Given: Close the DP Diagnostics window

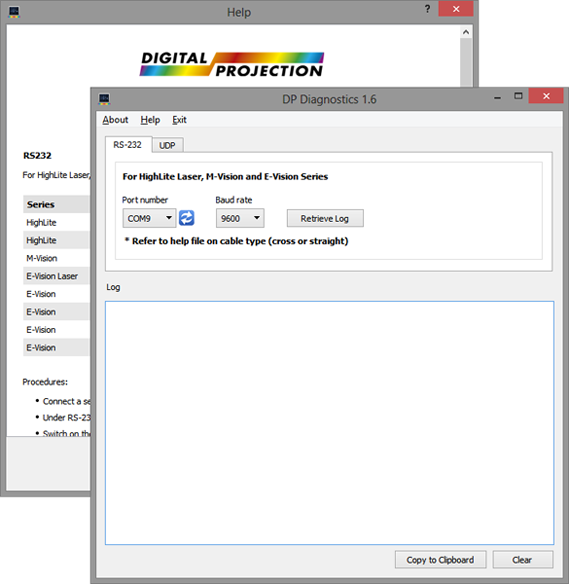Looking at the screenshot, I should coord(546,96).
